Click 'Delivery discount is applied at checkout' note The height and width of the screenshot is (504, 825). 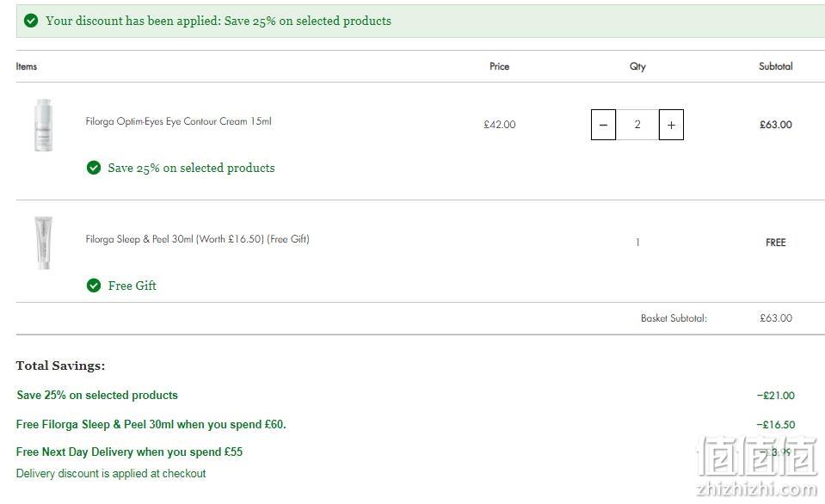(x=111, y=474)
